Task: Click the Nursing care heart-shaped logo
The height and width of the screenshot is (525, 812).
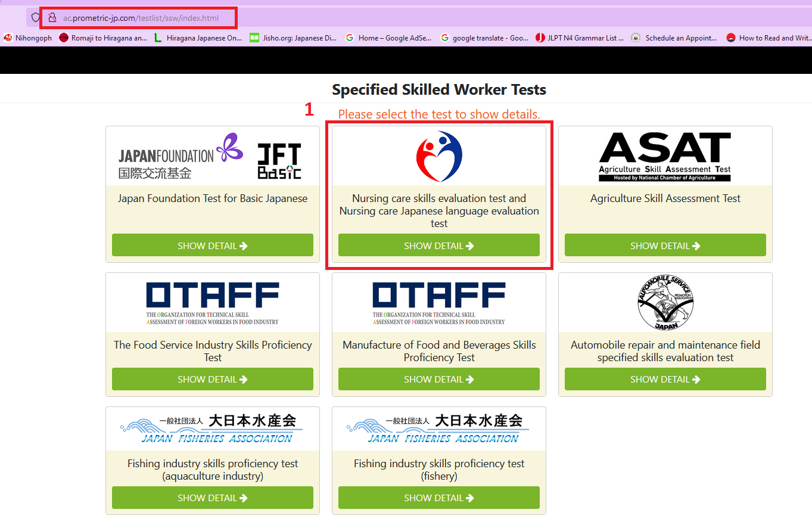Action: [x=439, y=156]
